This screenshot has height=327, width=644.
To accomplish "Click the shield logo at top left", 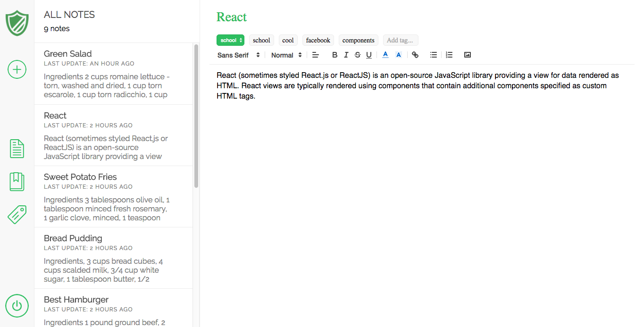I will click(x=17, y=23).
